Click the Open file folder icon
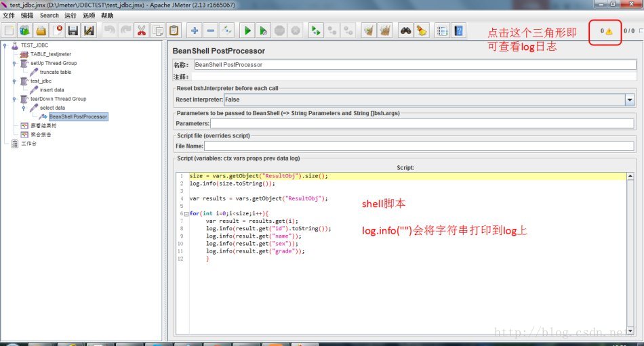Viewport: 644px width, 346px height. click(x=41, y=30)
